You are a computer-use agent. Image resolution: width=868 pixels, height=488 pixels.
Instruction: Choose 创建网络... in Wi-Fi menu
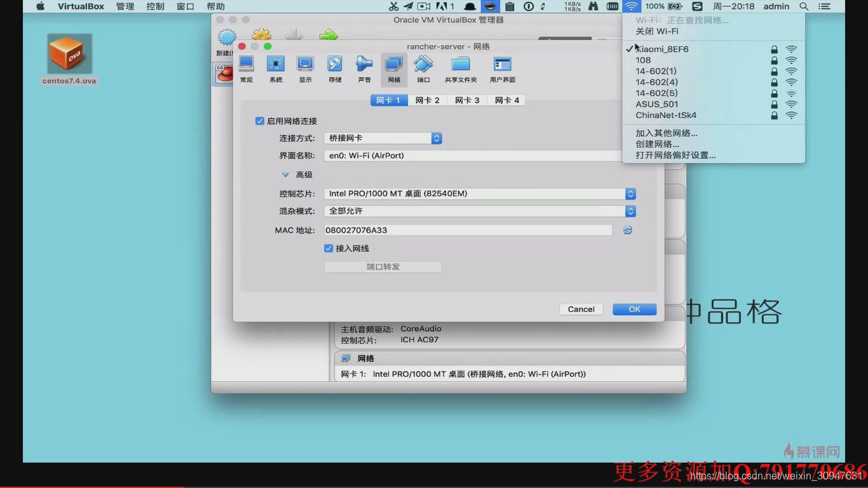[714, 144]
